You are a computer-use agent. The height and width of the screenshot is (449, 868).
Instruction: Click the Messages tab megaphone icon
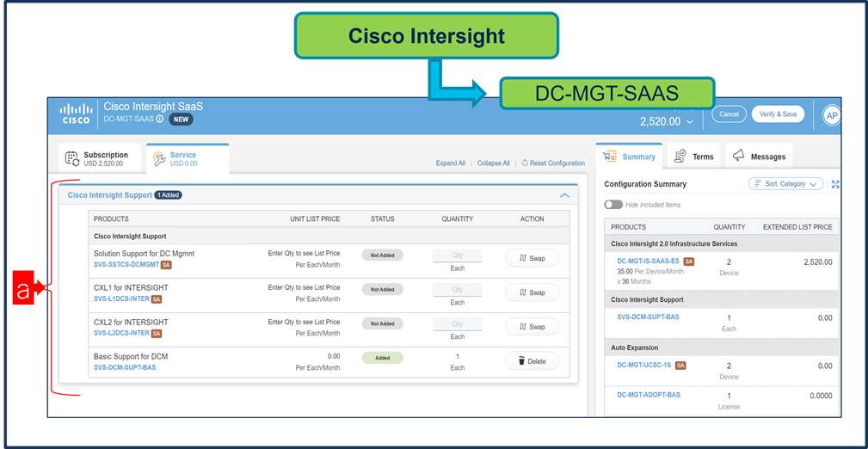pyautogui.click(x=739, y=157)
